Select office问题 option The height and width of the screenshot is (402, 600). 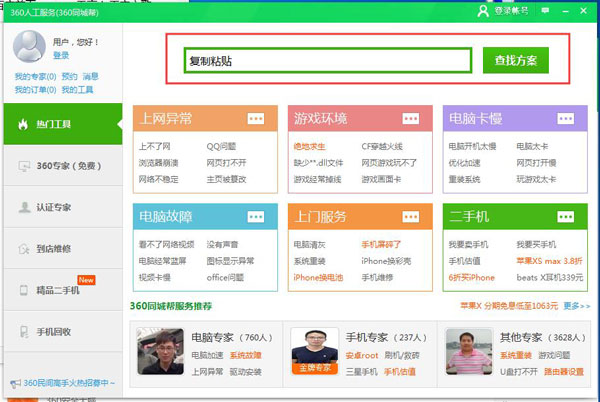[x=225, y=278]
